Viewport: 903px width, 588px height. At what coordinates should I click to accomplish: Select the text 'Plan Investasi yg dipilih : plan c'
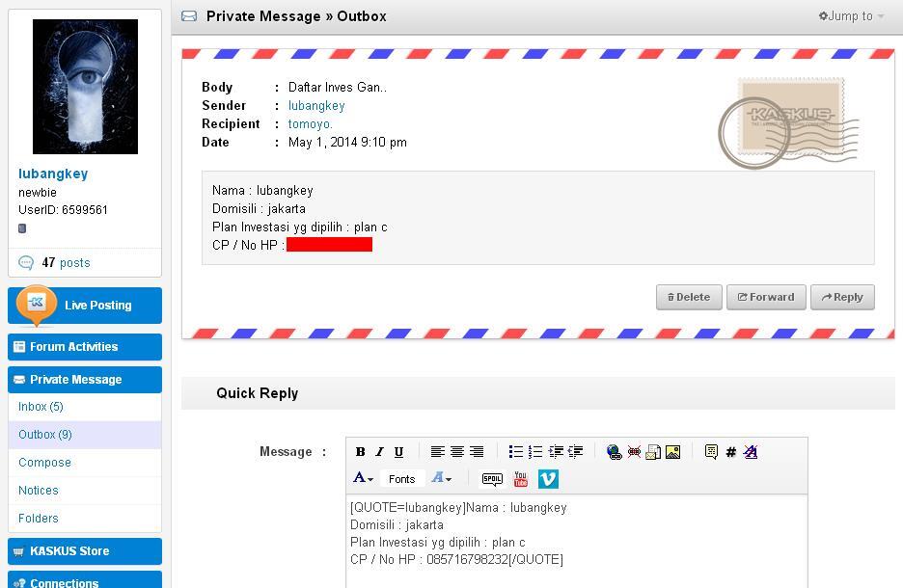[x=299, y=227]
